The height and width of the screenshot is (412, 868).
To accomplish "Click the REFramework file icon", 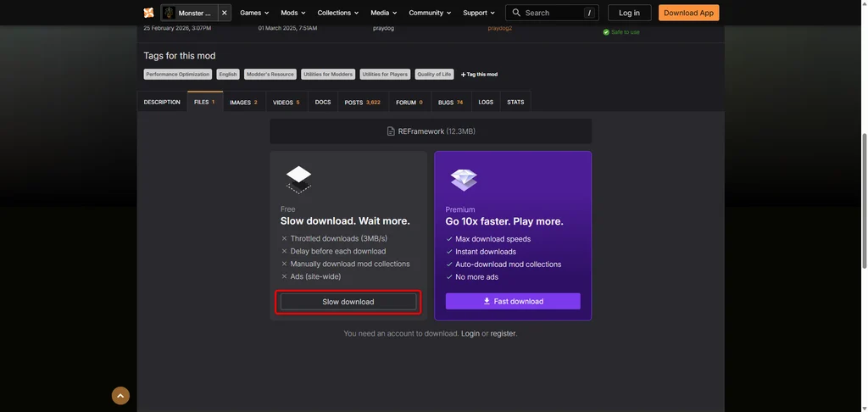I will click(391, 131).
